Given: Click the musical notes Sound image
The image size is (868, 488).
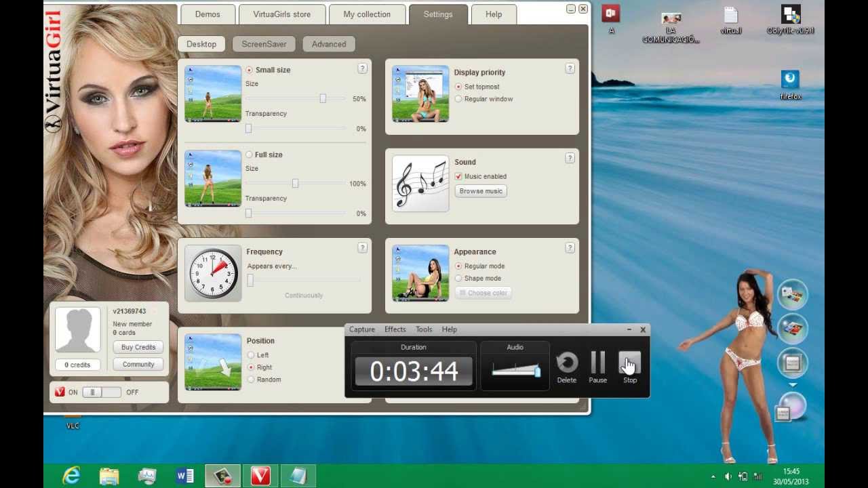Looking at the screenshot, I should [420, 184].
